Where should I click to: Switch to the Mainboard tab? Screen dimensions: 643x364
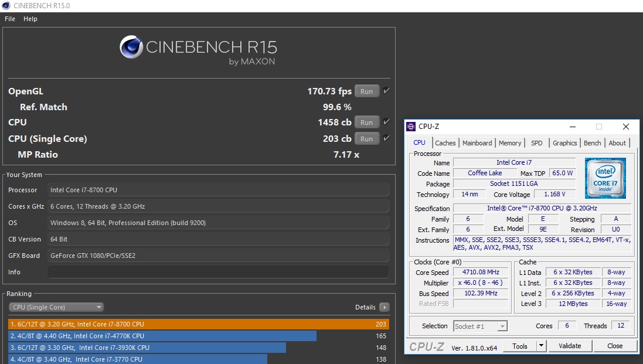coord(477,143)
